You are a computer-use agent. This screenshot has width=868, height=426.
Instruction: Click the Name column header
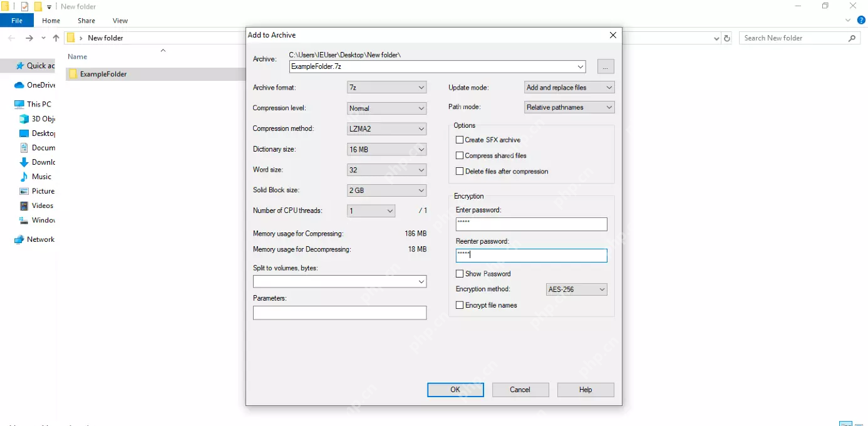click(77, 56)
